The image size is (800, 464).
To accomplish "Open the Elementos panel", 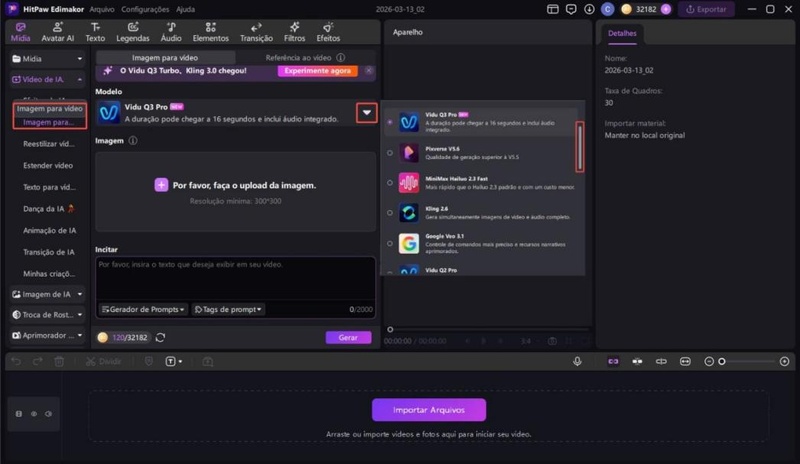I will coord(210,32).
